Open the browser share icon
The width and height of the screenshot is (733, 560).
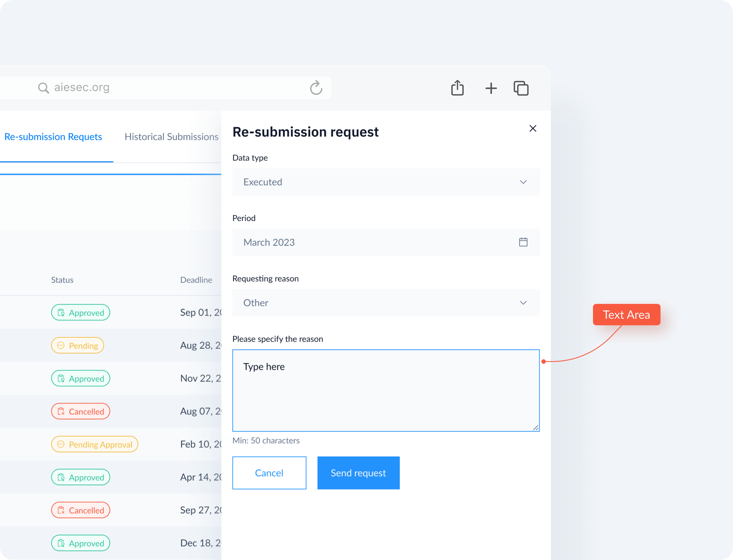click(457, 88)
